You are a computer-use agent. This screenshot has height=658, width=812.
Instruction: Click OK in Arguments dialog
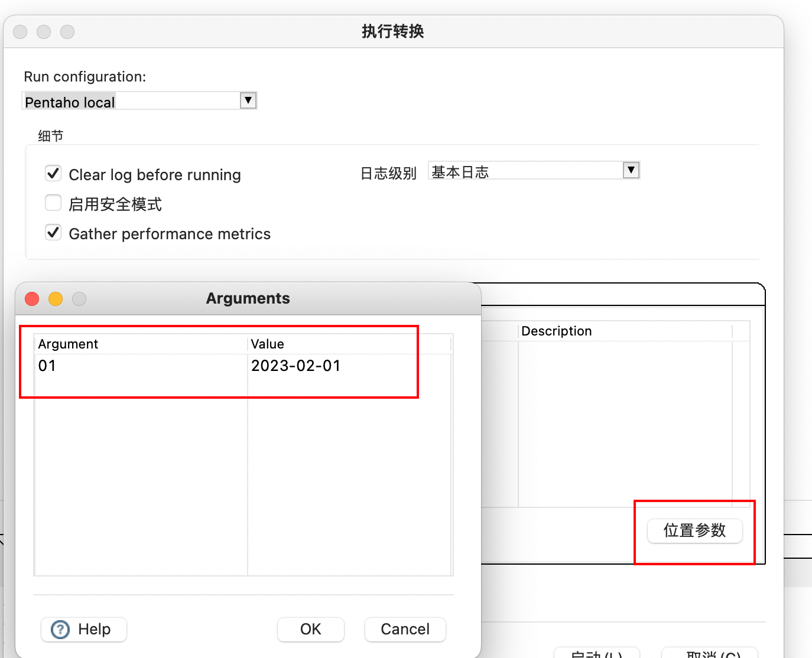[311, 629]
